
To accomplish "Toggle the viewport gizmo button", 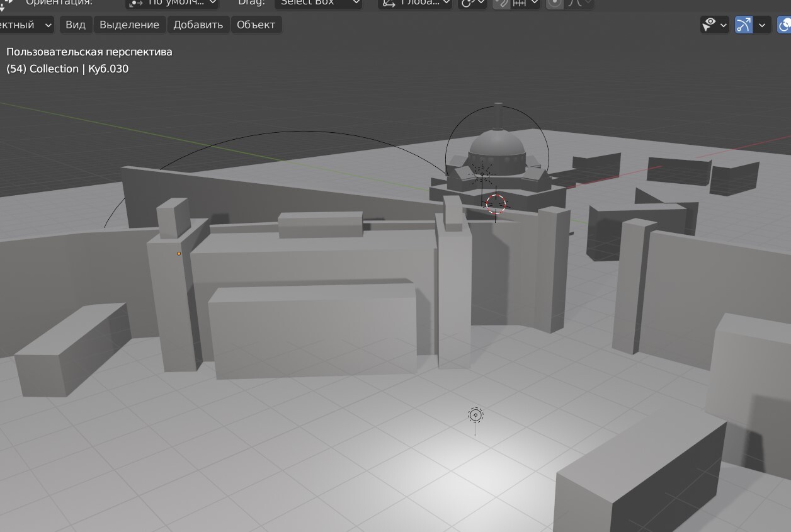I will (744, 25).
